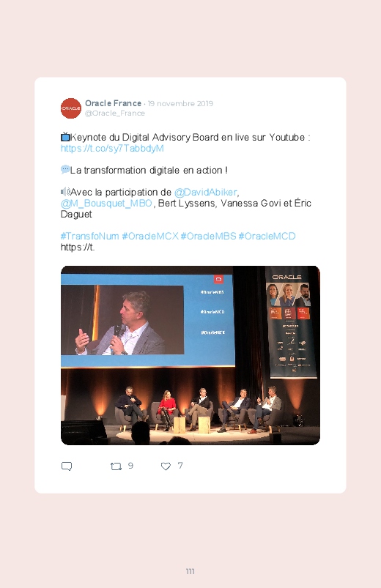The height and width of the screenshot is (588, 381).
Task: Open the @DavidAbiker mention
Action: (206, 193)
